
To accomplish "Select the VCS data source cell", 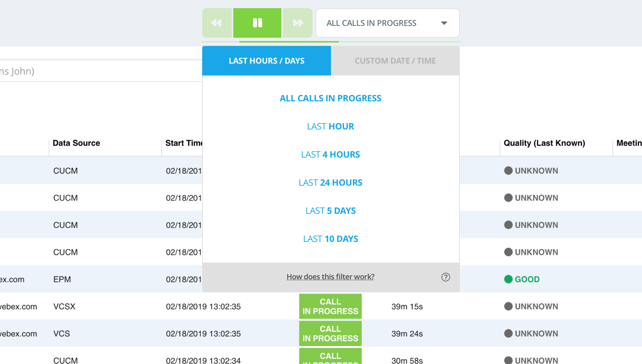I will point(61,334).
